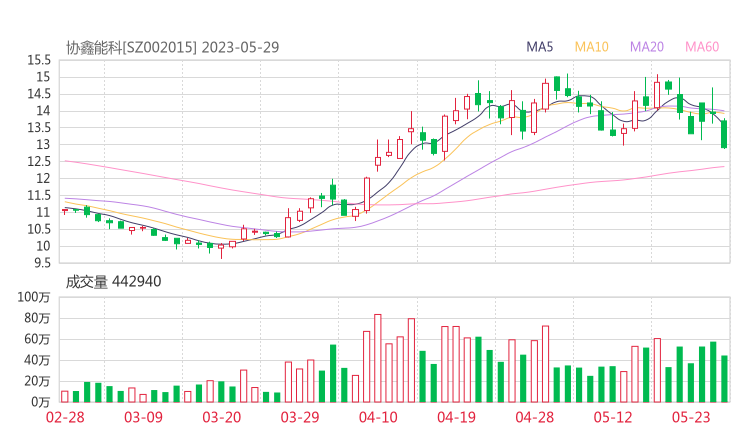740x440 pixels.
Task: Click the MA10 legend label
Action: [x=591, y=47]
